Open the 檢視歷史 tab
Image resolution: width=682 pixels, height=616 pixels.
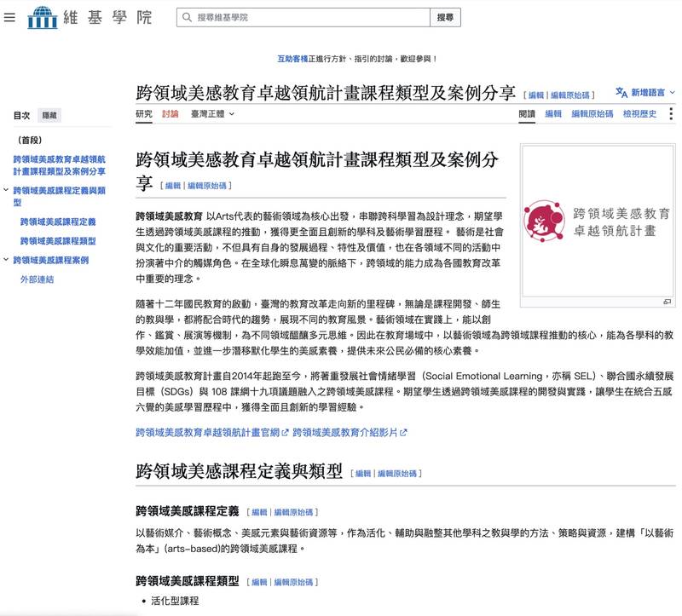639,114
